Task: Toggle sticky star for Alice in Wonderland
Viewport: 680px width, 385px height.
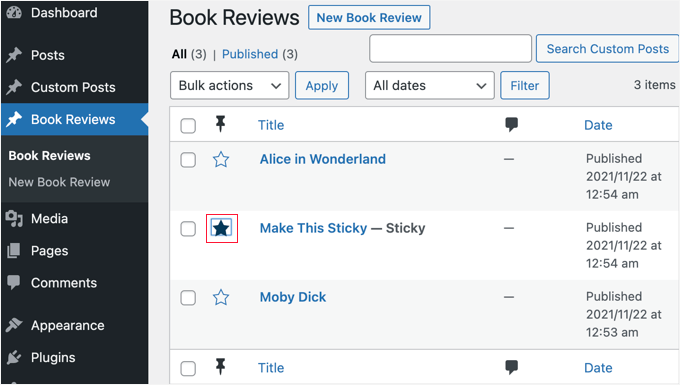Action: point(221,160)
